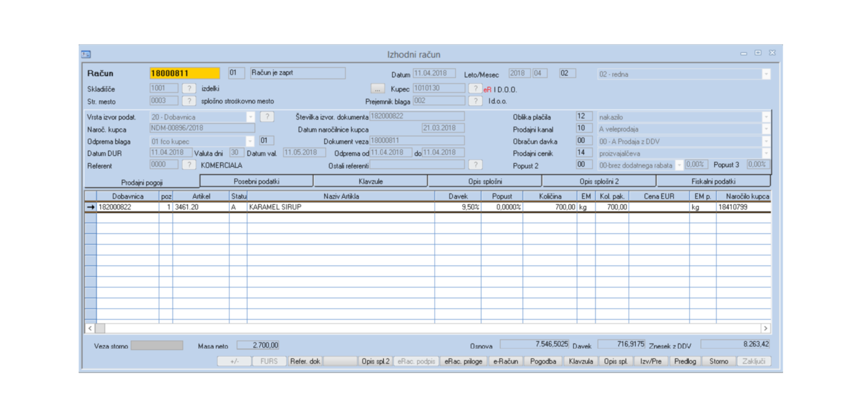Click the Predlog button
The image size is (868, 420).
685,361
